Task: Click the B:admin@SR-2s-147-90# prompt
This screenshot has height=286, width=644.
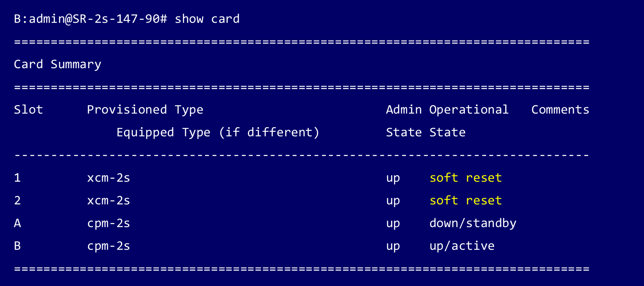Action: (x=90, y=19)
